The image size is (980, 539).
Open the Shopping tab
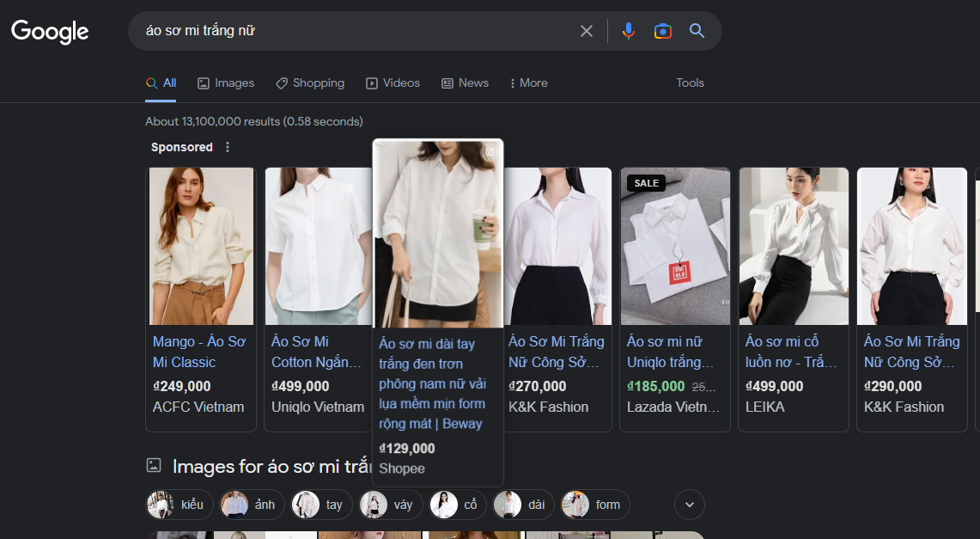pos(310,83)
